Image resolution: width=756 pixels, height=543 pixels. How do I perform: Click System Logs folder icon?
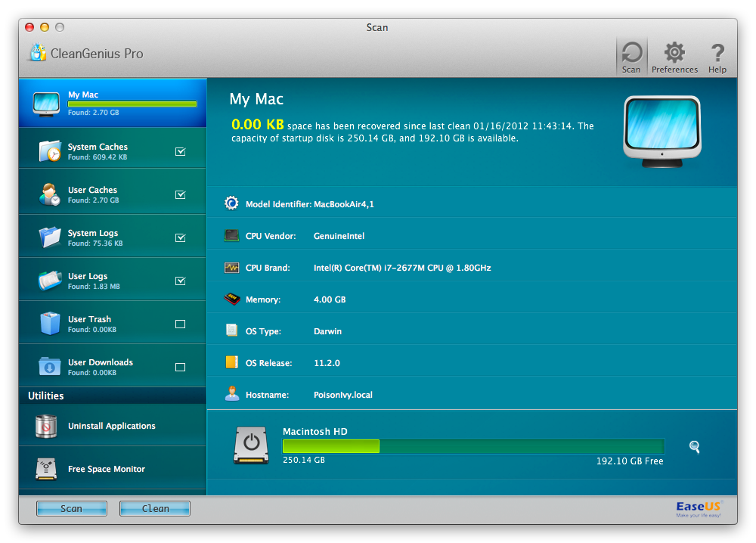pos(50,237)
